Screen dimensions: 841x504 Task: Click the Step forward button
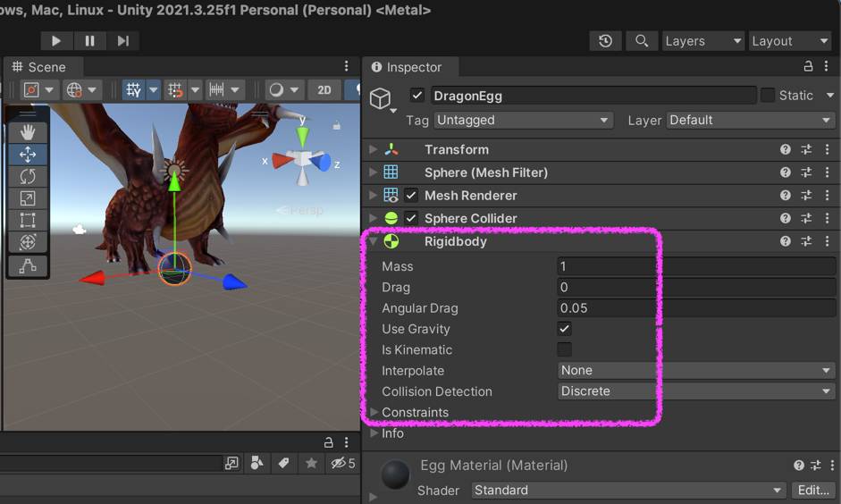123,41
